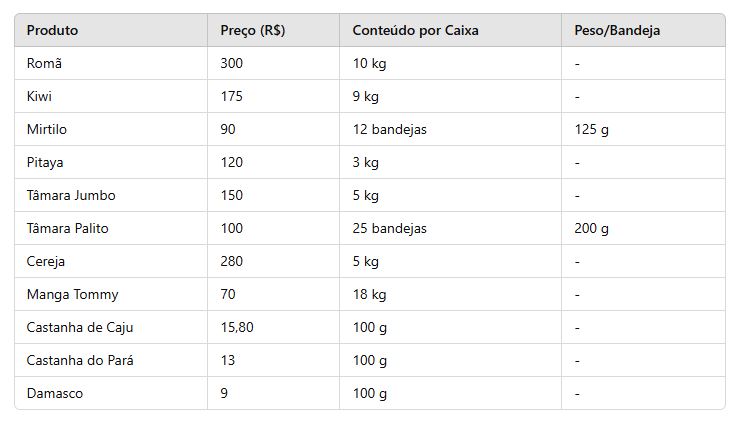The width and height of the screenshot is (735, 427).
Task: Select the Romã product cell
Action: pos(44,63)
